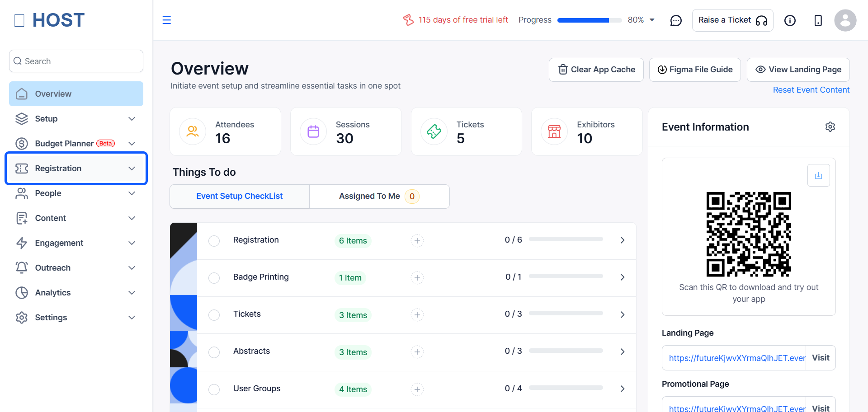Click the Clear App Cache button

pyautogui.click(x=596, y=70)
